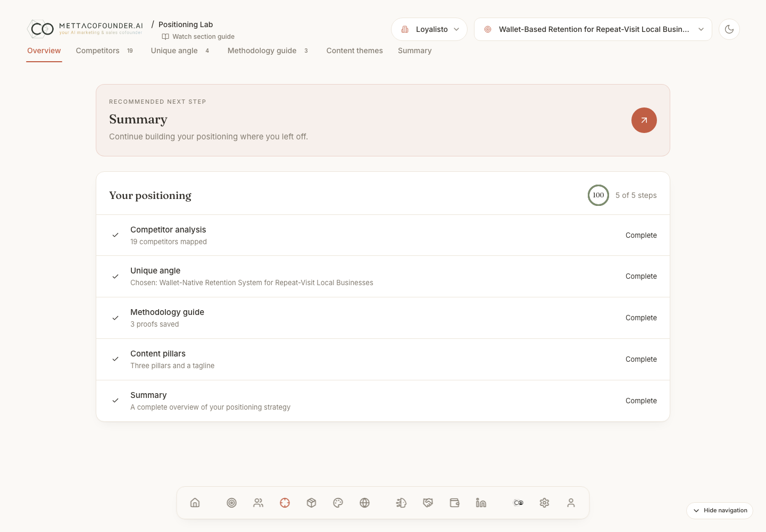
Task: Hide the bottom navigation bar
Action: (x=720, y=511)
